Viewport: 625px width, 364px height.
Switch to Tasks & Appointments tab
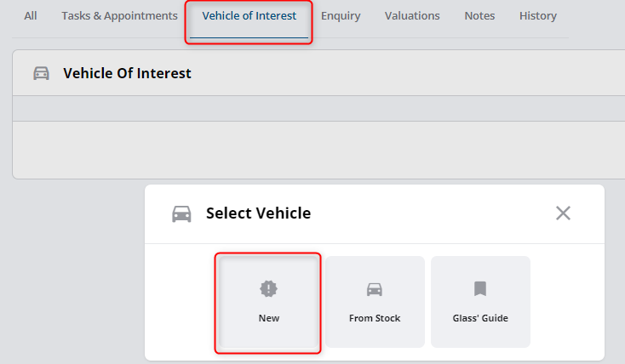[119, 16]
